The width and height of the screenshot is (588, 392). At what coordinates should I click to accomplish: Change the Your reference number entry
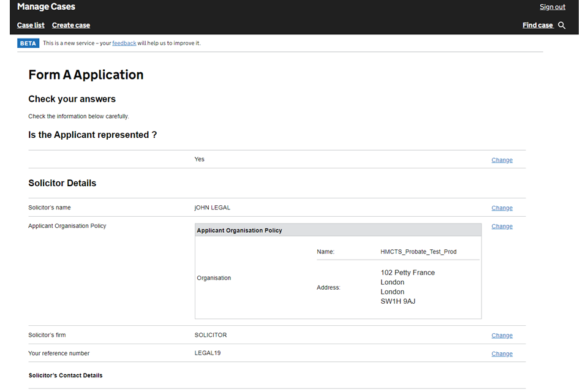[x=502, y=354]
